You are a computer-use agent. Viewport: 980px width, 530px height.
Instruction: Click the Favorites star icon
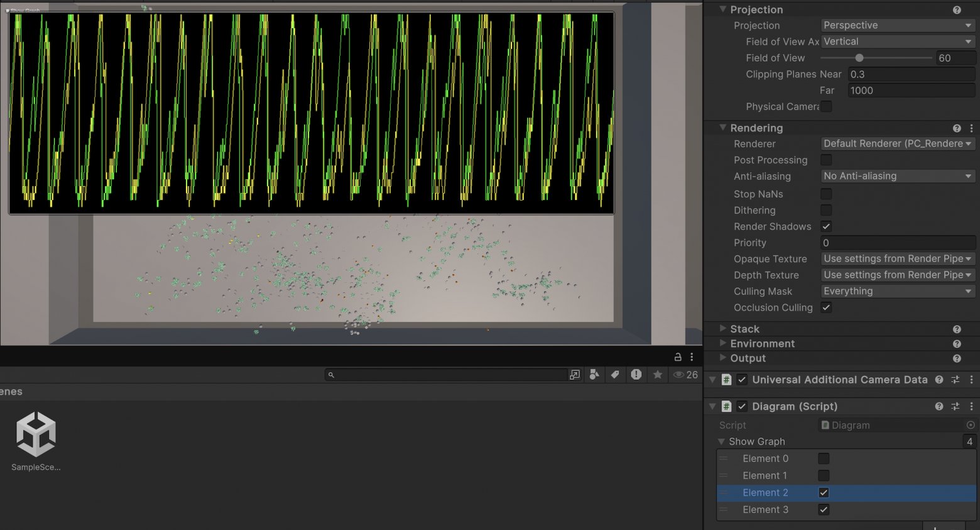pyautogui.click(x=658, y=375)
